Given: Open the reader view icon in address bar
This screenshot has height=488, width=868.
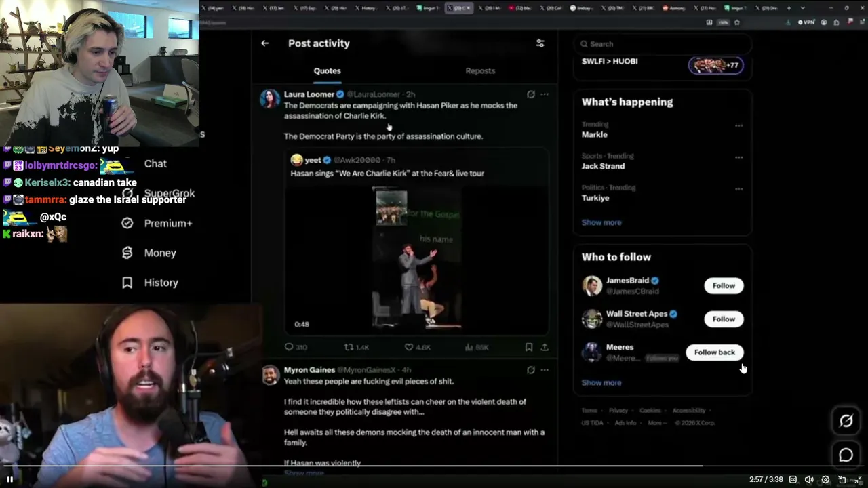Looking at the screenshot, I should [x=709, y=22].
